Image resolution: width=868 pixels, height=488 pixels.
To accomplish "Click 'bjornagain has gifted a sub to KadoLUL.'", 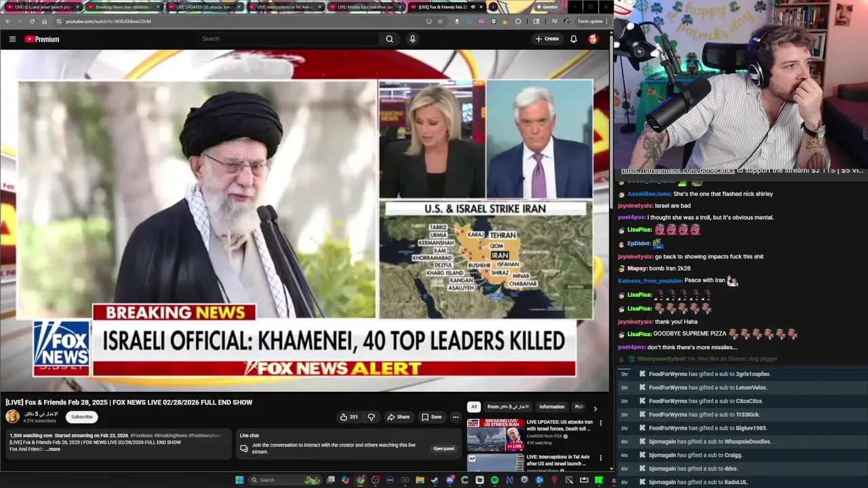I will click(698, 483).
